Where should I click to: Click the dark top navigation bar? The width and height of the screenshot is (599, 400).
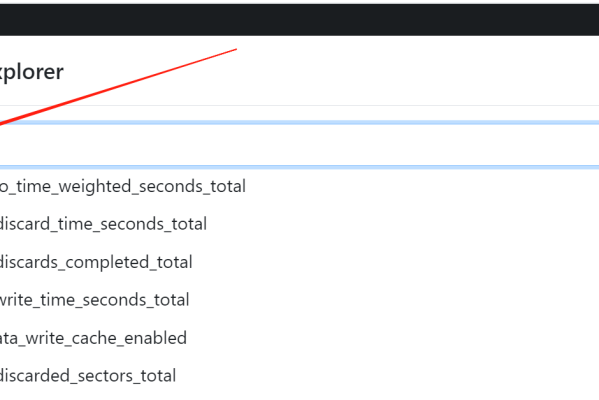tap(300, 20)
